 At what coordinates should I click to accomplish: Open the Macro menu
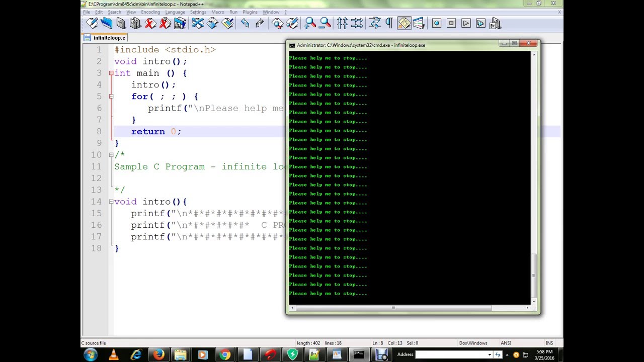218,12
